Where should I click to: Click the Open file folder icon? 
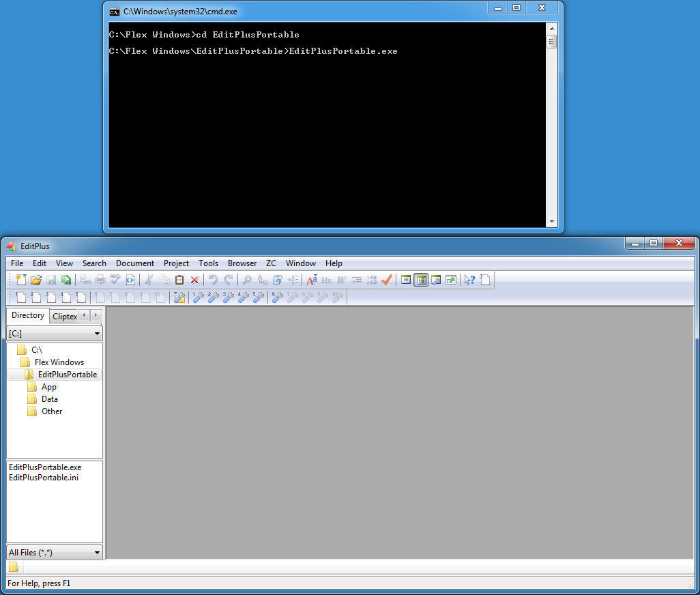pos(36,280)
